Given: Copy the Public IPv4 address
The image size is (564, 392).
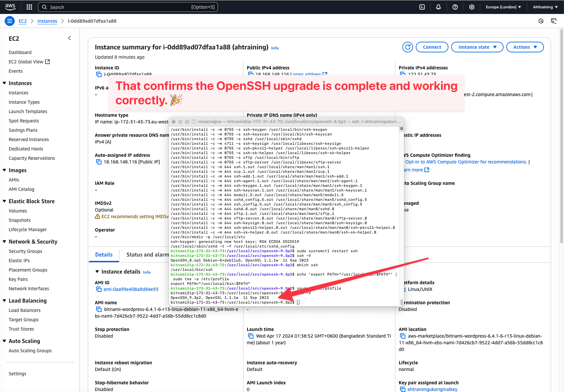Looking at the screenshot, I should coord(251,74).
